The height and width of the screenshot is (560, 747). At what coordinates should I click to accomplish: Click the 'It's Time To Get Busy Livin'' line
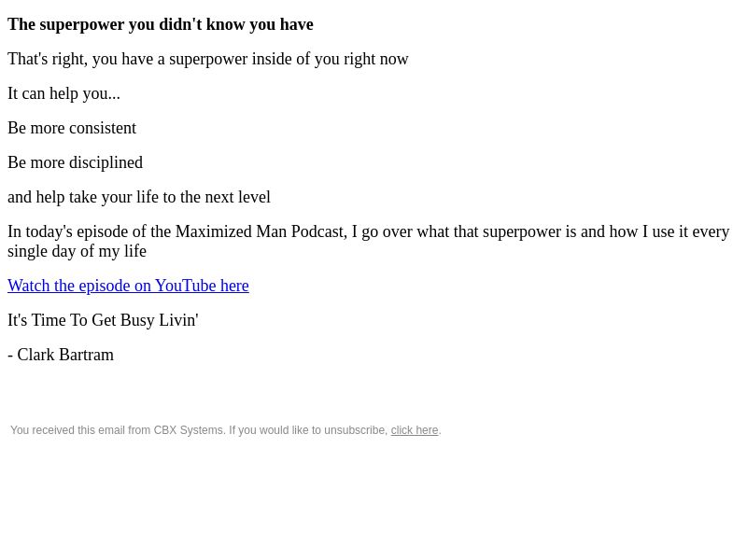point(103,320)
